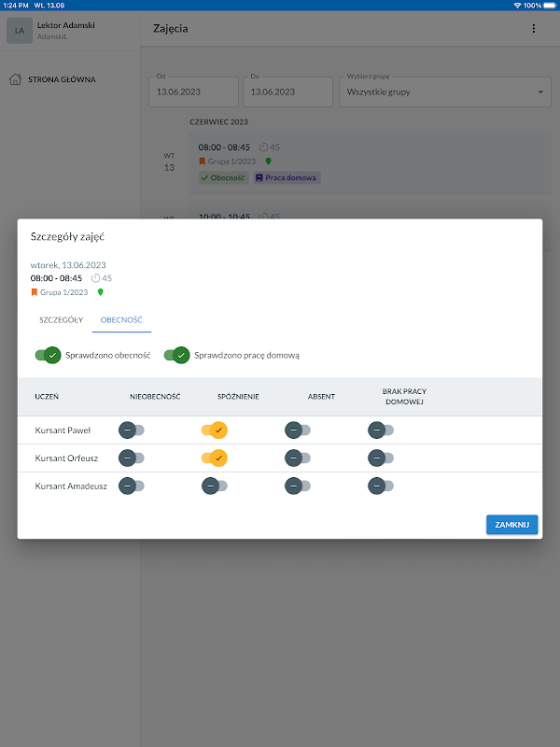
Task: Click the clock duration icon in dialog
Action: pos(96,278)
